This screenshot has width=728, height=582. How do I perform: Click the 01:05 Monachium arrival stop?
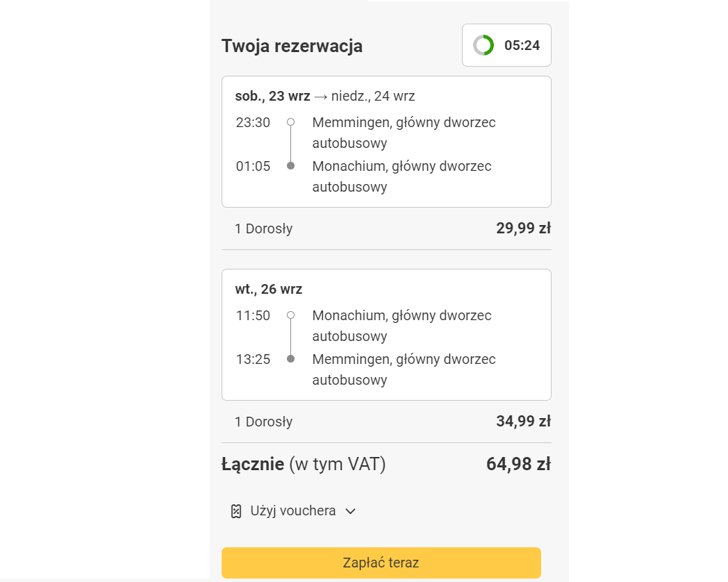click(x=402, y=176)
